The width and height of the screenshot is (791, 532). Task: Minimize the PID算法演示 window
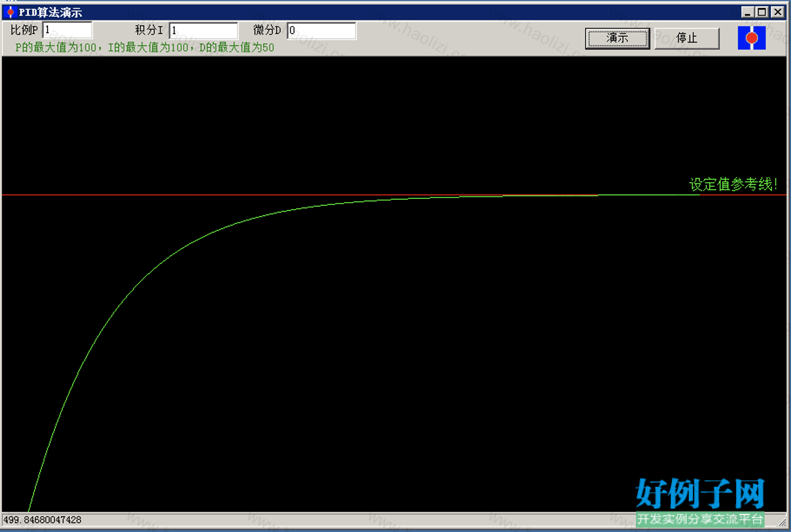747,12
